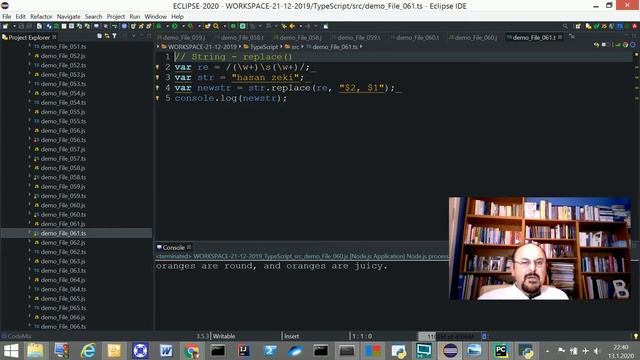The image size is (640, 360).
Task: Open the Search toolbar dropdown arrow
Action: 224,26
